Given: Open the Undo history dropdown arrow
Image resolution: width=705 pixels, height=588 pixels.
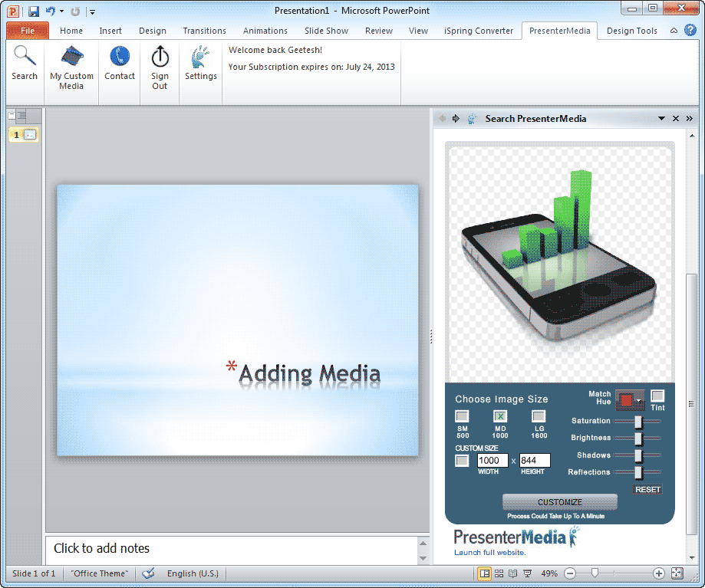Looking at the screenshot, I should (61, 11).
